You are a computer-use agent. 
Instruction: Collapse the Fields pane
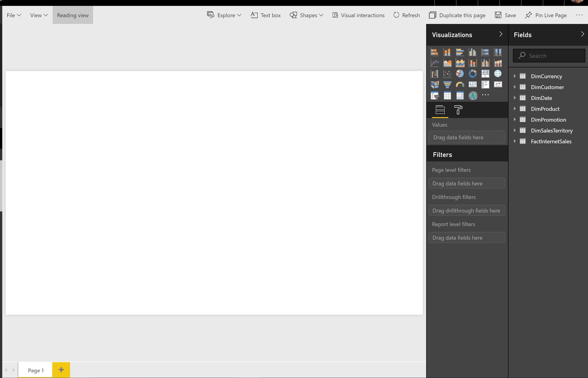(x=582, y=34)
